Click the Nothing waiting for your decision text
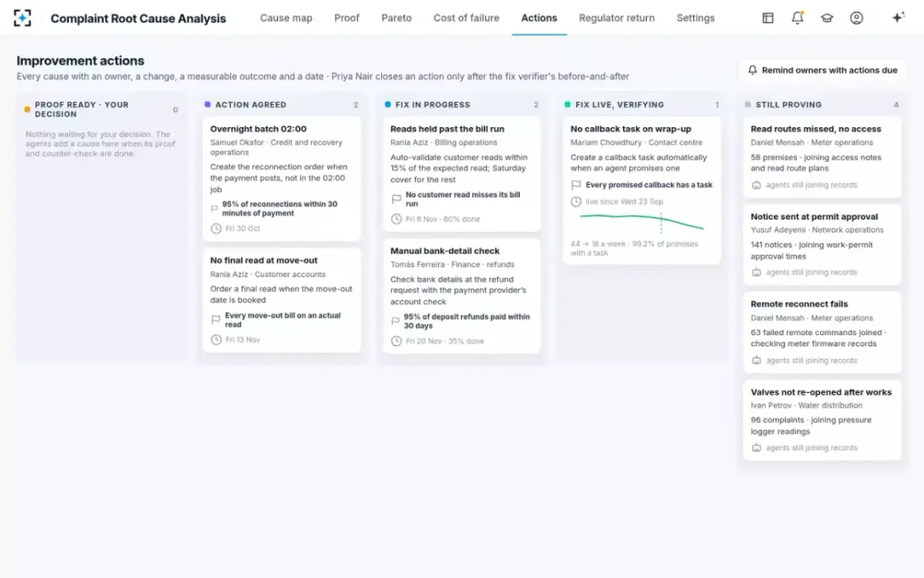The image size is (924, 578). 101,143
